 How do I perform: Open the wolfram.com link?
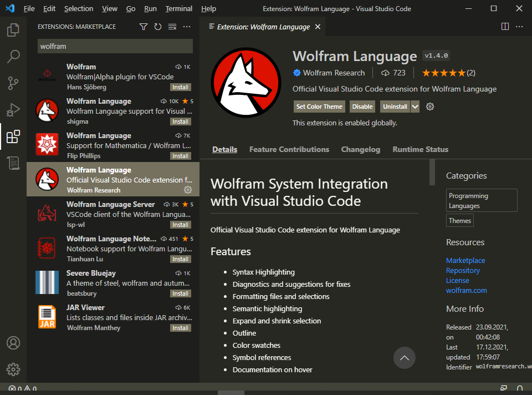466,290
